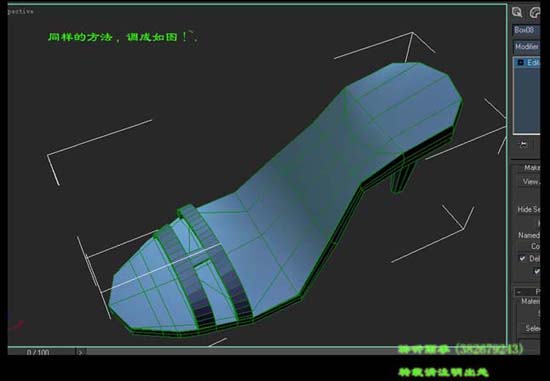This screenshot has width=550, height=381.
Task: Click the 0/100 time slider frame indicator
Action: (38, 352)
